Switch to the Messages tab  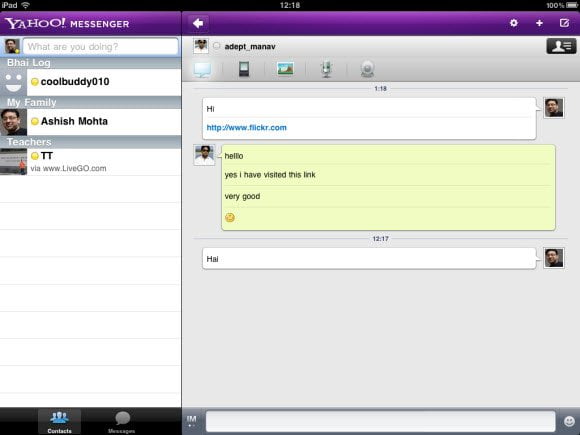(122, 422)
